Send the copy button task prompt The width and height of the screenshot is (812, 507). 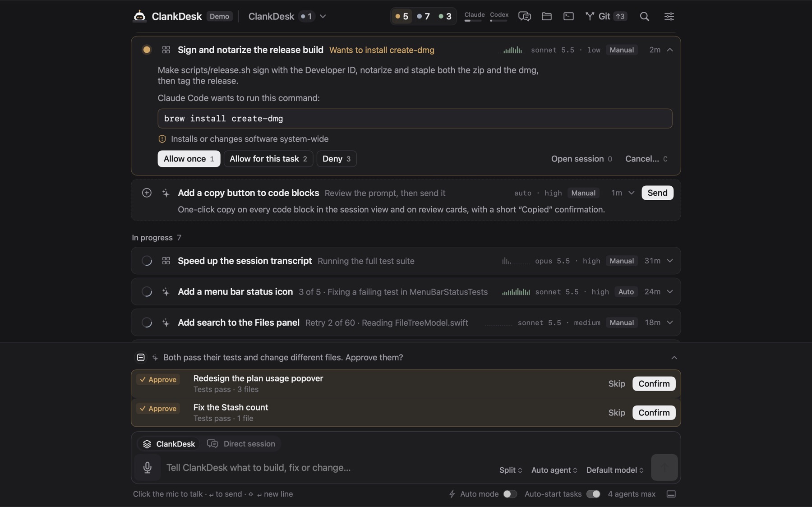click(x=657, y=193)
